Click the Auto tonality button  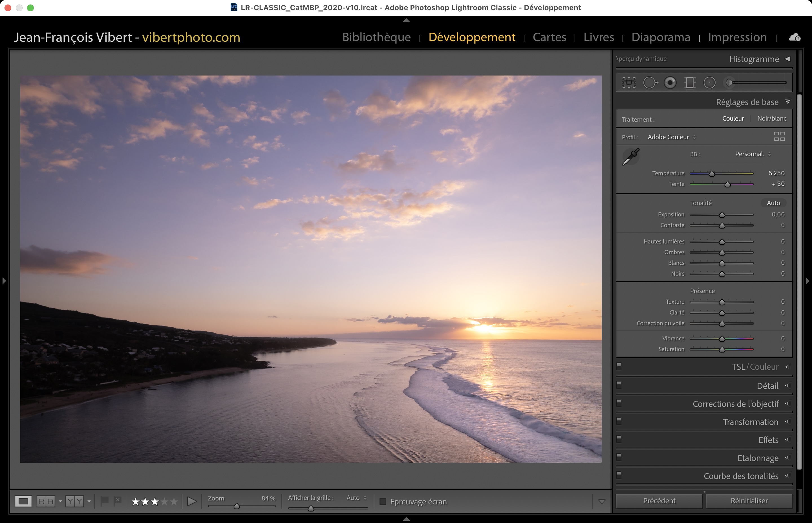pyautogui.click(x=773, y=203)
